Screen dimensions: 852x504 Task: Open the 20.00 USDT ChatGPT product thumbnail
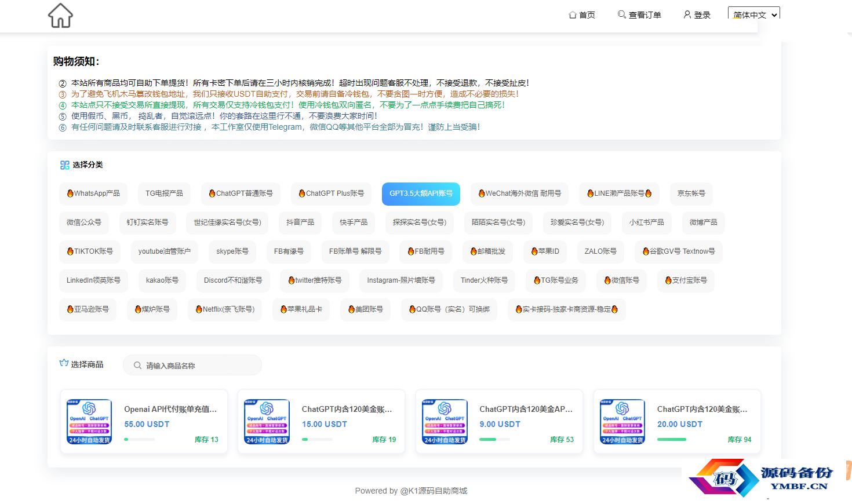[x=622, y=422]
